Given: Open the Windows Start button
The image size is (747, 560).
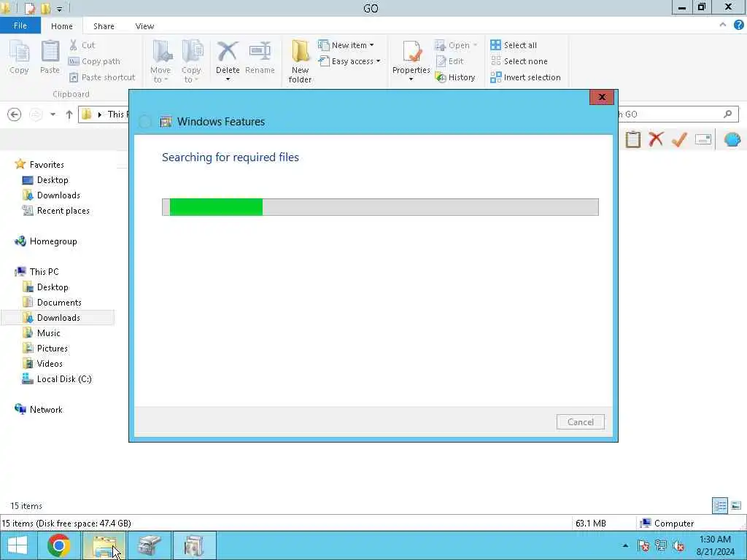Looking at the screenshot, I should (18, 545).
